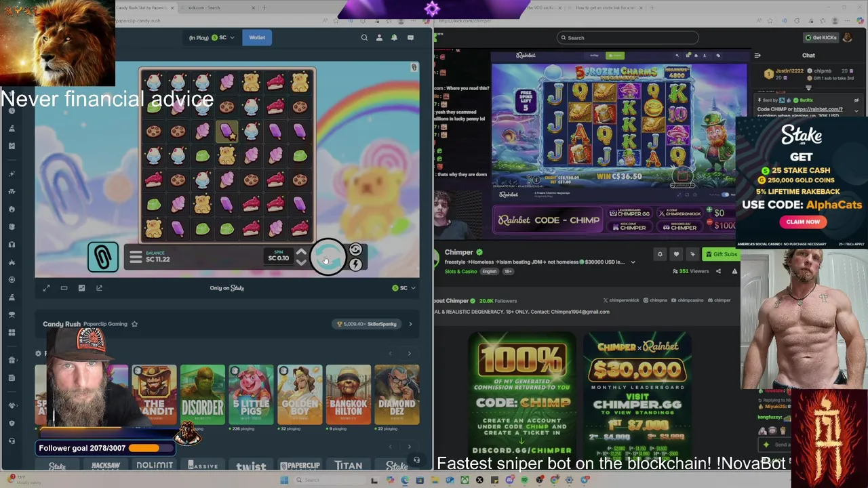The height and width of the screenshot is (488, 868).
Task: Select the Paperclip provider logo
Action: click(300, 466)
